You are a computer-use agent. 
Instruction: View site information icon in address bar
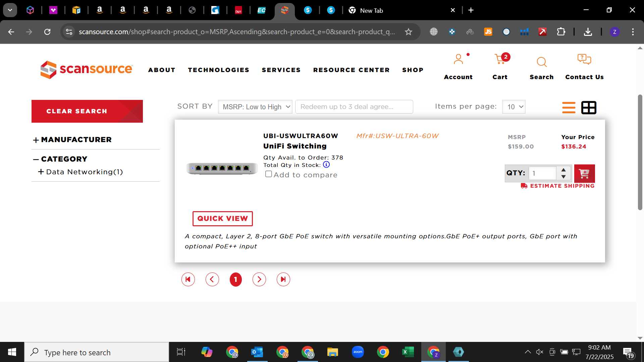tap(69, 32)
